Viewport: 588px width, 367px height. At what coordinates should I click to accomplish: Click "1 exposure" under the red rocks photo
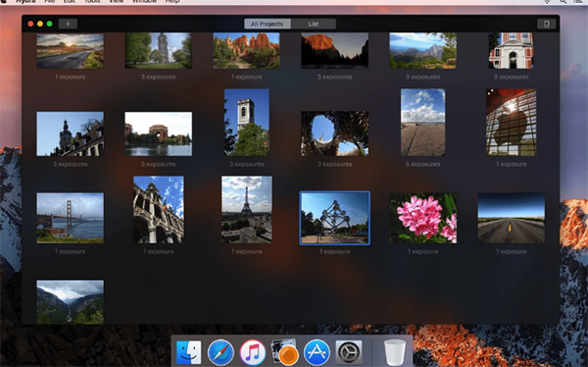[x=246, y=77]
